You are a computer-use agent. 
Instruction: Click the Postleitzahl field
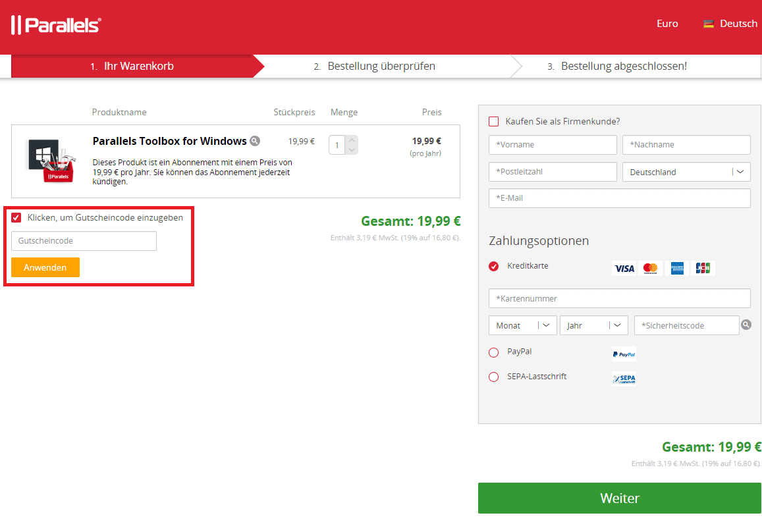pos(553,172)
